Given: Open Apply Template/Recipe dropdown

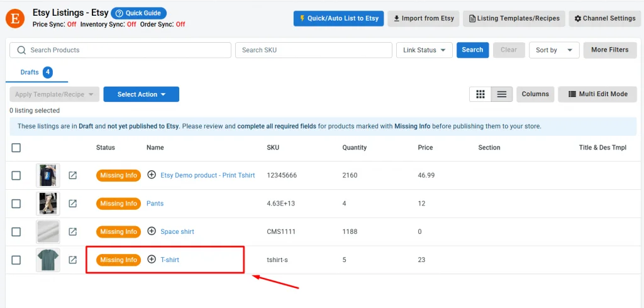Looking at the screenshot, I should (55, 94).
